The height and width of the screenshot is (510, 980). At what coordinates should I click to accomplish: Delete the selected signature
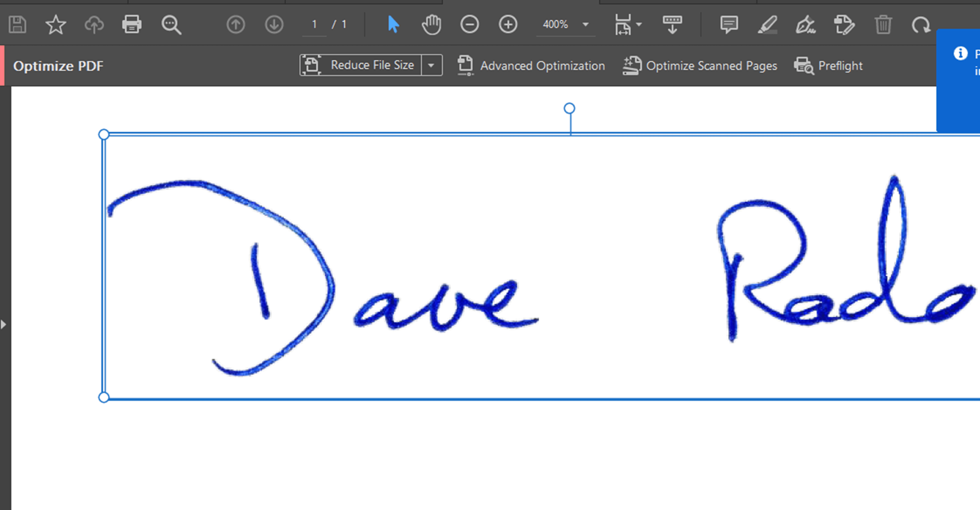(883, 24)
